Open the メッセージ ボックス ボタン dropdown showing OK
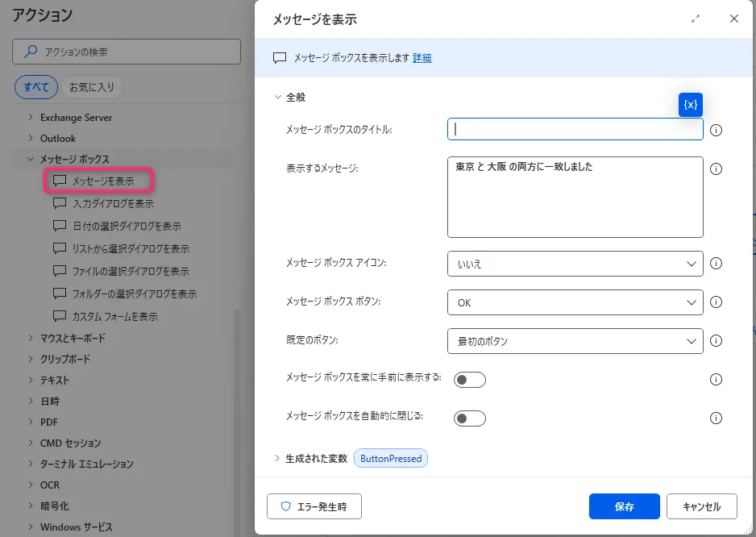This screenshot has height=537, width=756. [x=575, y=302]
